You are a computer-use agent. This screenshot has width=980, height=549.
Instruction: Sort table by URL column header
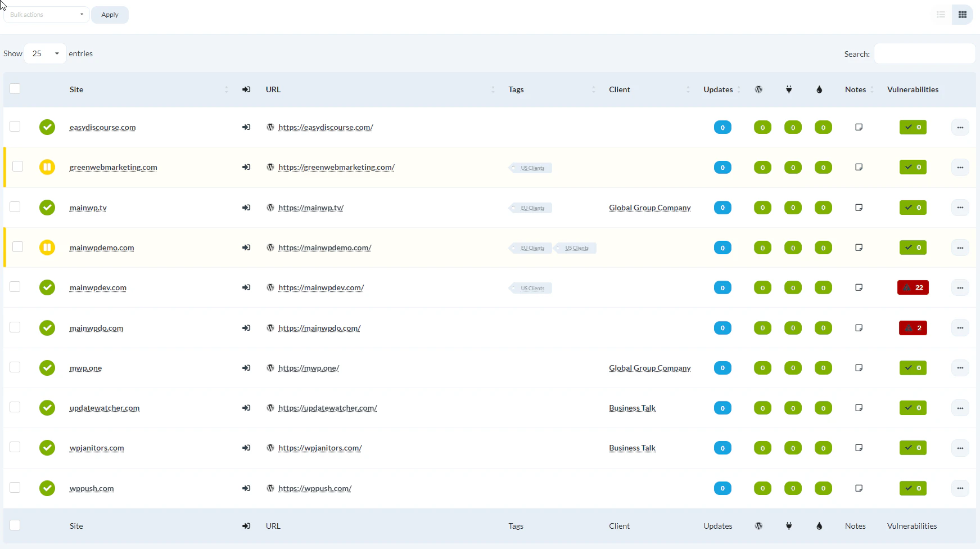coord(273,89)
